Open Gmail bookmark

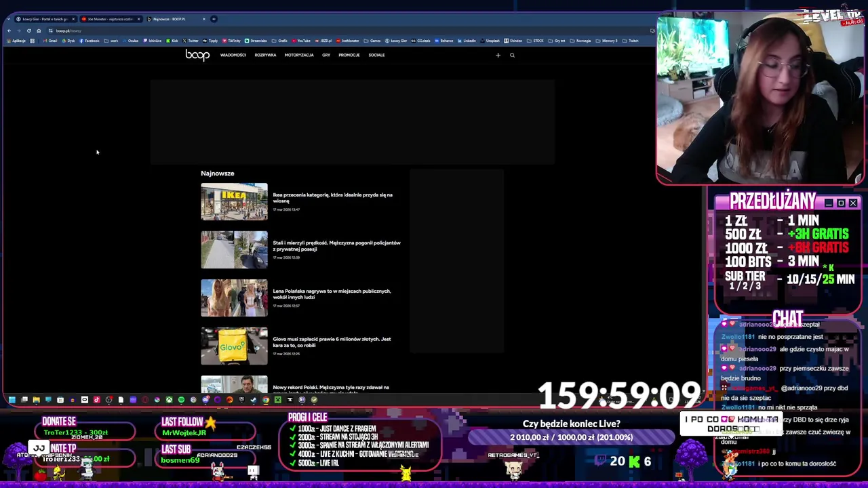pos(50,41)
